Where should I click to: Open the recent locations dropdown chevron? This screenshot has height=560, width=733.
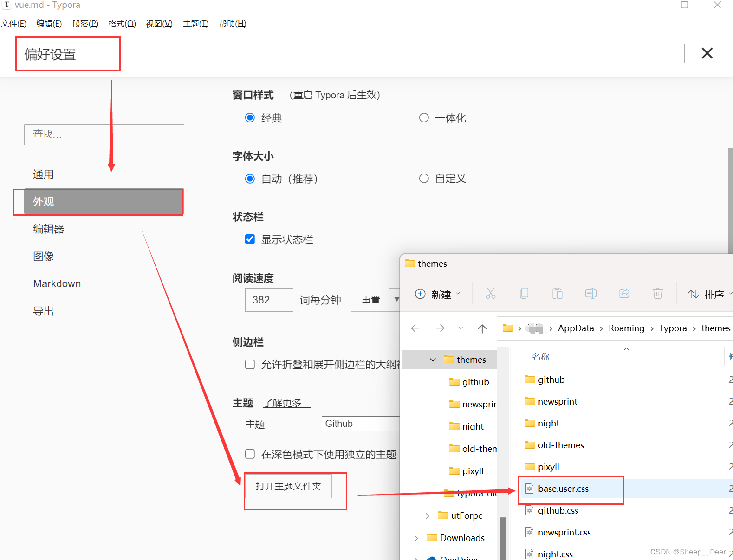pyautogui.click(x=461, y=328)
